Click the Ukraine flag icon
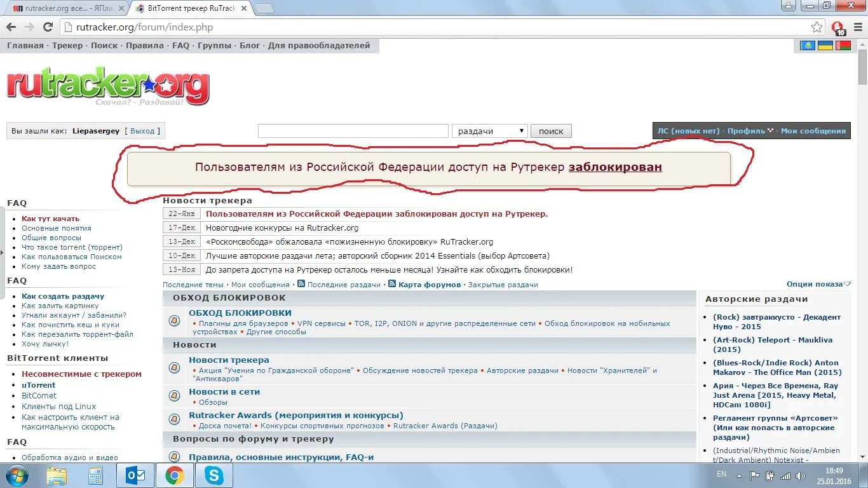Screen dimensions: 868x488 [825, 46]
